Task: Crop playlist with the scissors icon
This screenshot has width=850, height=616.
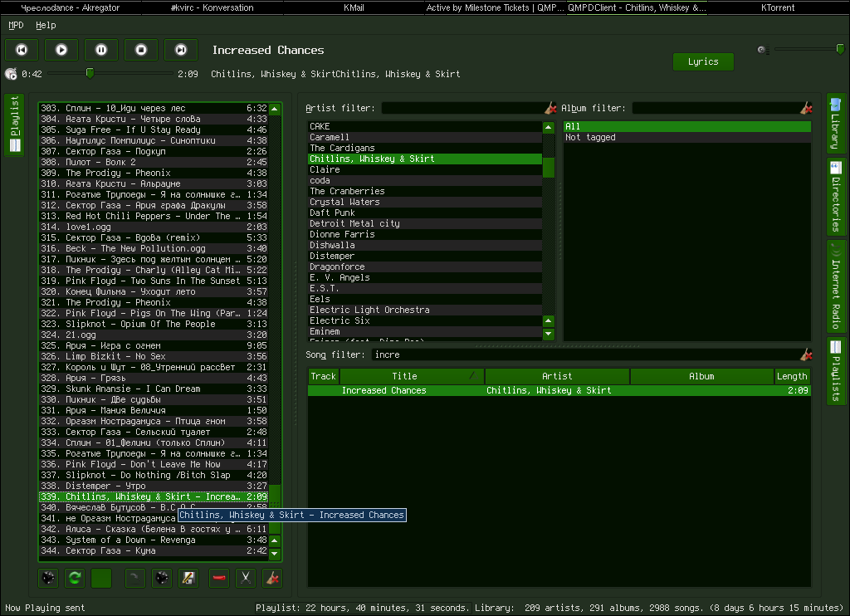Action: point(246,578)
